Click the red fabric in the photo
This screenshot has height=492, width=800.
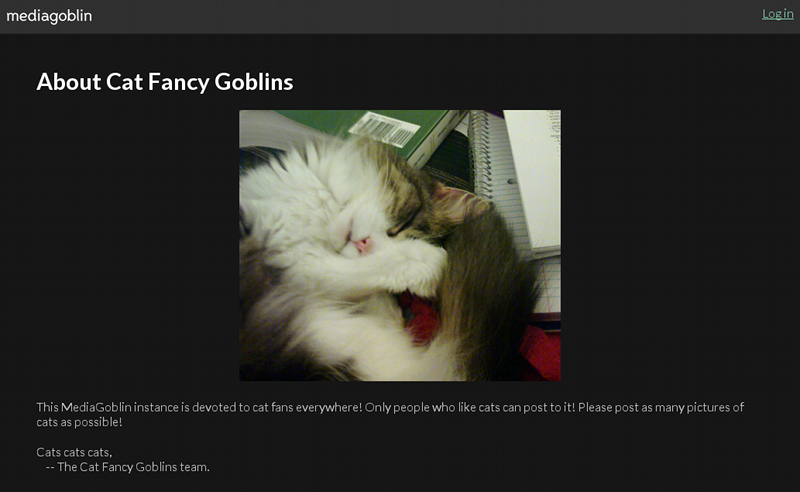[x=541, y=352]
